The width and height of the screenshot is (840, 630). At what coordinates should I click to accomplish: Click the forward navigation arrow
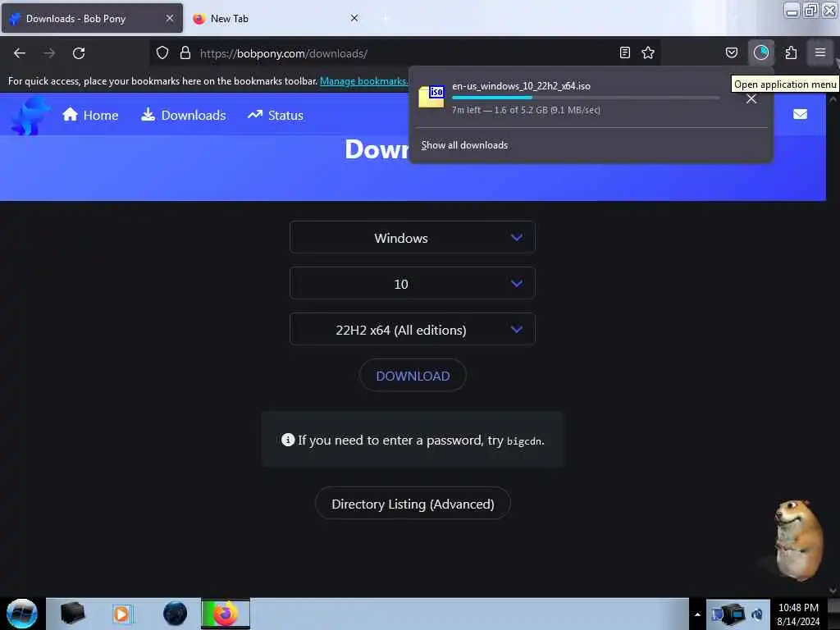[49, 53]
